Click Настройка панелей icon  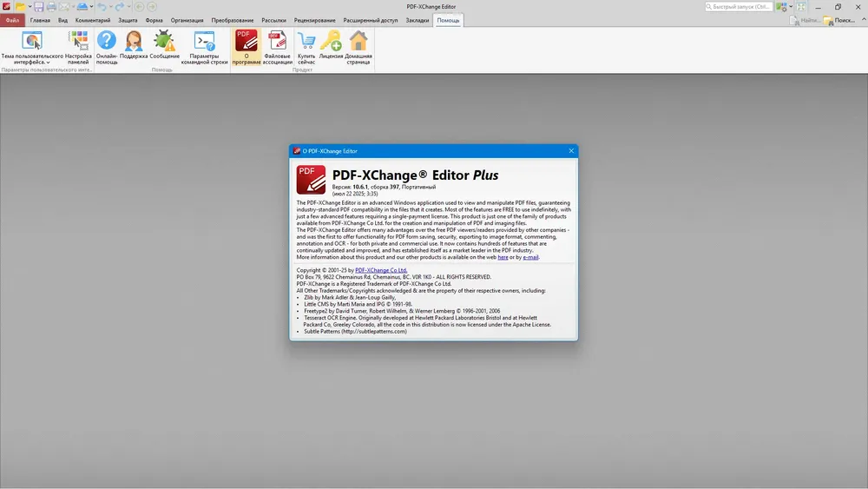77,47
